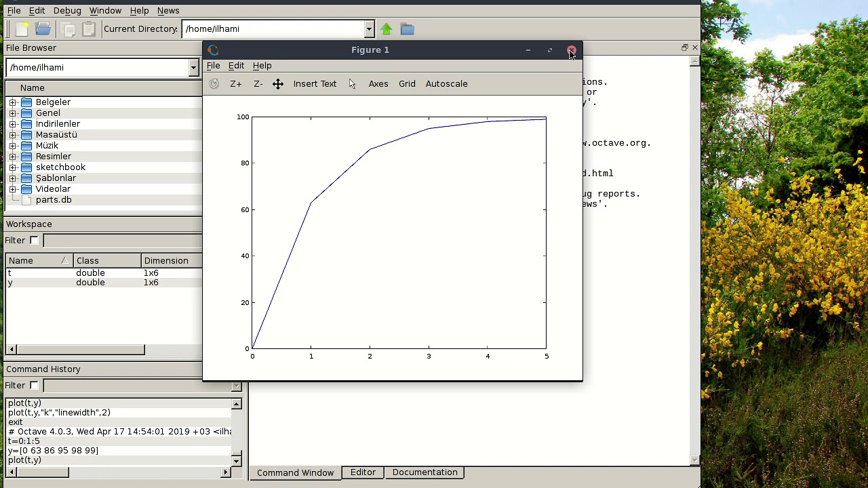Click the İndirilenler folder icon
The height and width of the screenshot is (488, 868).
[26, 124]
